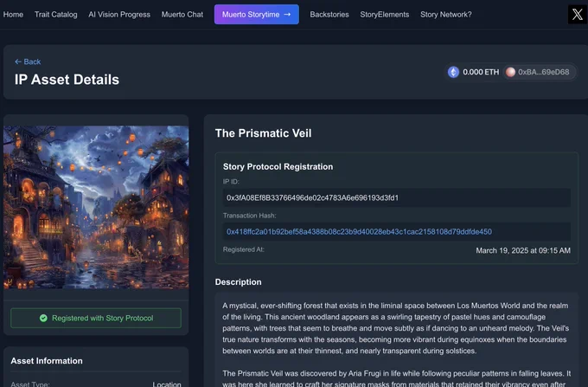
Task: Click the Registered At: label
Action: (x=243, y=249)
